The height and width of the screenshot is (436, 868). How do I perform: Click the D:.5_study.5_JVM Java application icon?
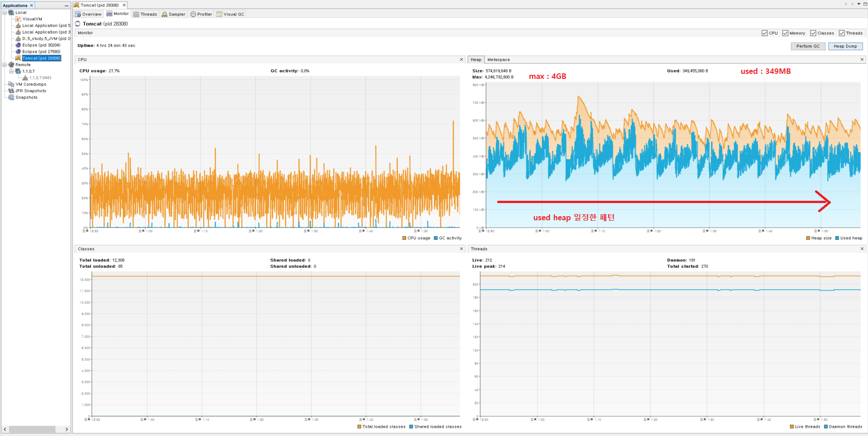click(18, 39)
